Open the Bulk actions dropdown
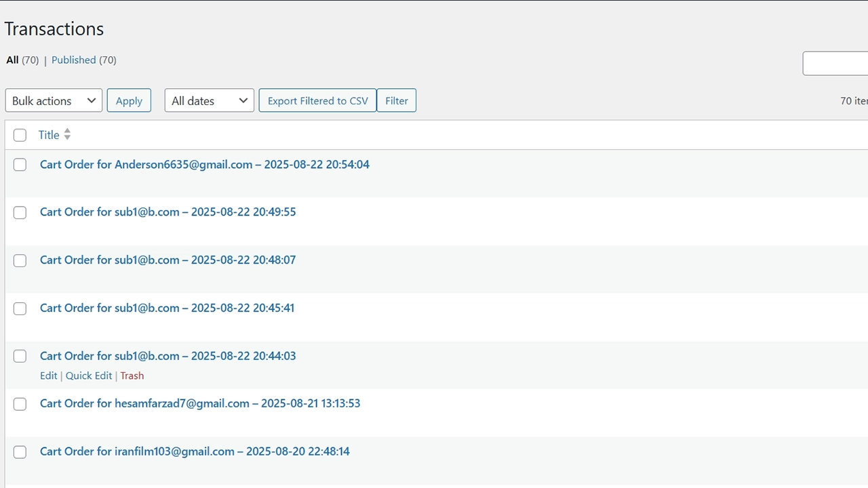This screenshot has width=868, height=488. pos(54,100)
